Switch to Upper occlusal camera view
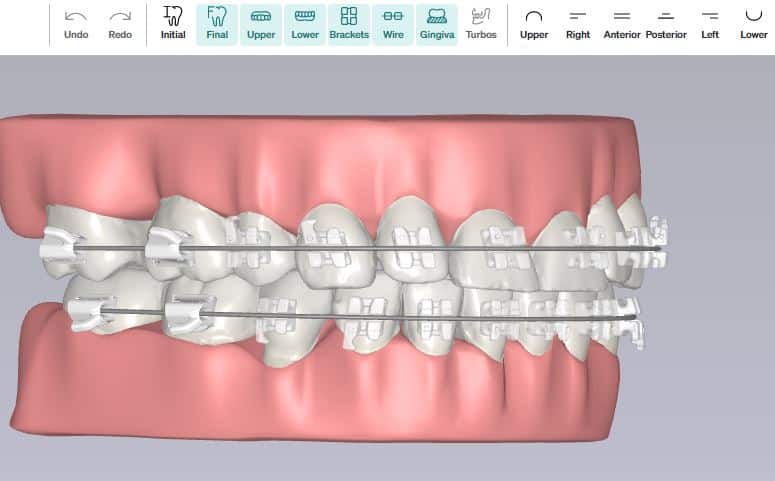Screen dimensions: 775x481 click(534, 24)
